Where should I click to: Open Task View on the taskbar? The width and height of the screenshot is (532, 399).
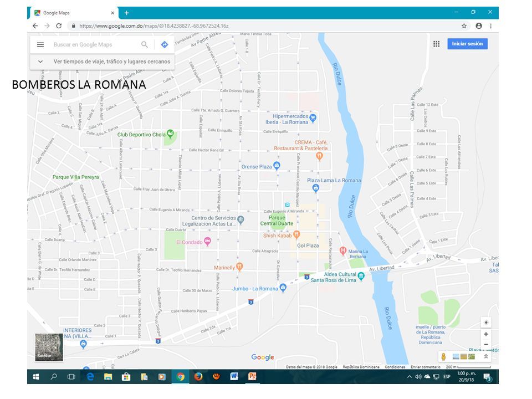click(71, 377)
